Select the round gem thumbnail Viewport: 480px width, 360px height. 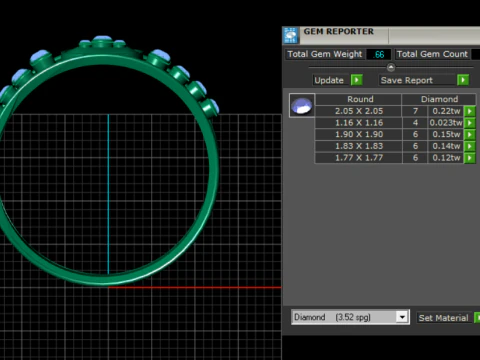point(302,105)
